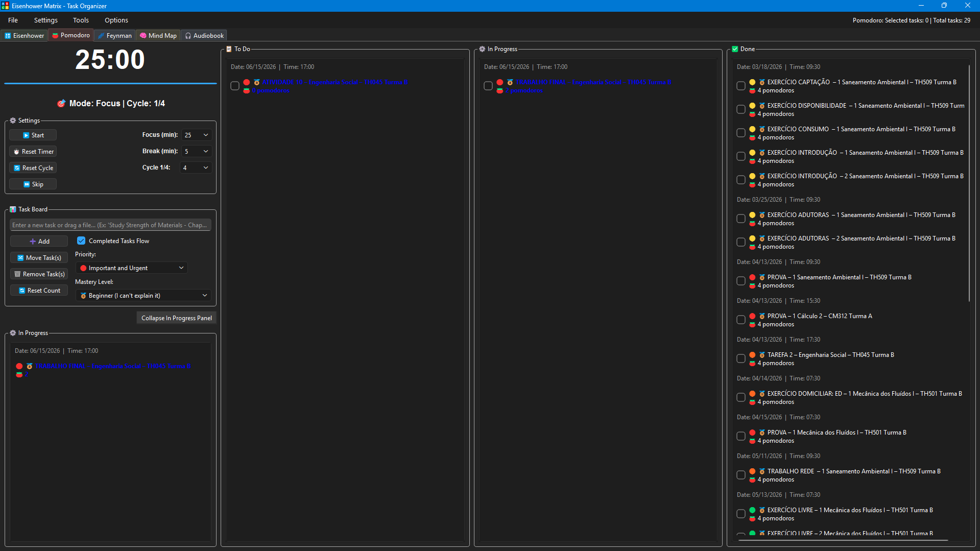Click the plus icon on Add button
Viewport: 980px width, 551px height.
pos(33,242)
